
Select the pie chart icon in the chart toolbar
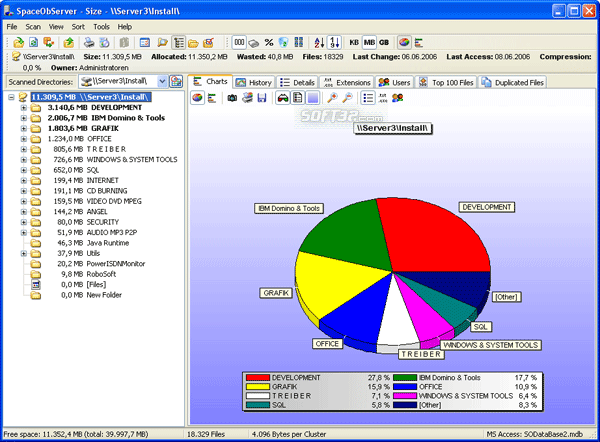[x=197, y=98]
